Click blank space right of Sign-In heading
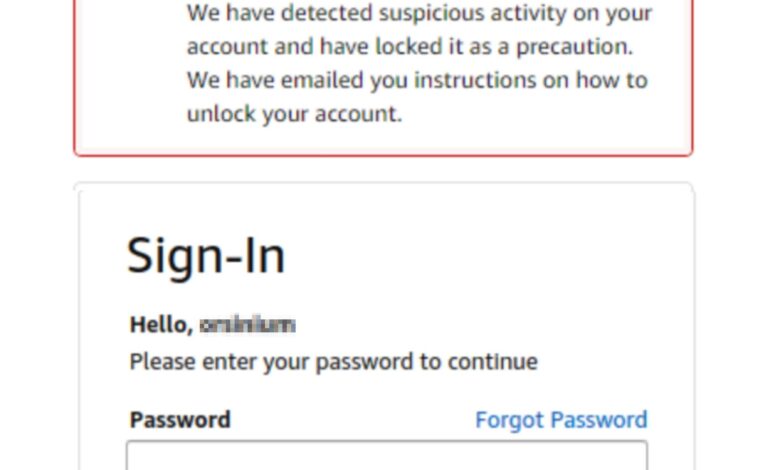Screen dimensions: 780x470 pos(480,255)
